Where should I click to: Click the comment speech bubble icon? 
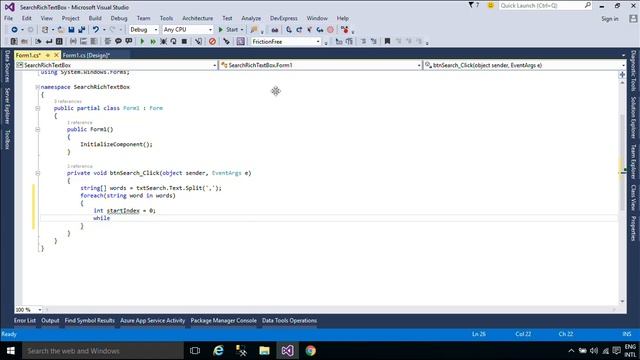click(118, 42)
